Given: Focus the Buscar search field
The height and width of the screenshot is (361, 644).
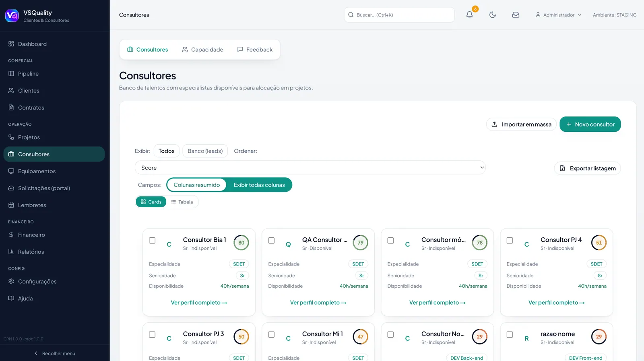Looking at the screenshot, I should tap(399, 15).
